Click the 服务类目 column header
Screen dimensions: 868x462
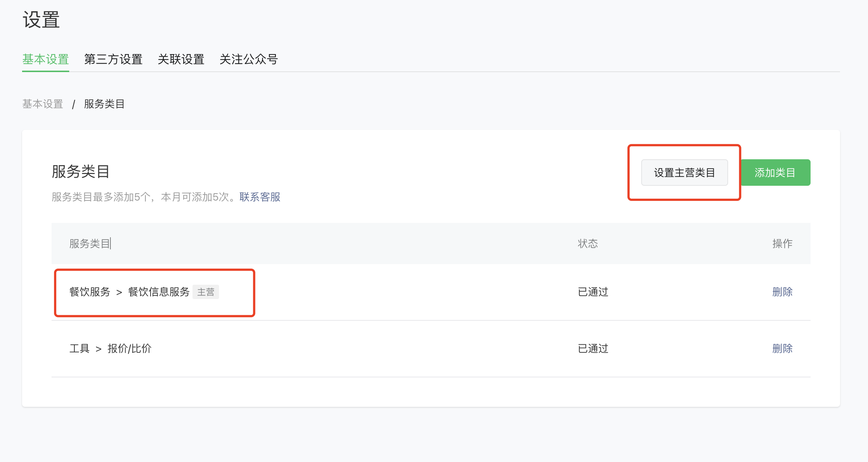click(x=90, y=244)
